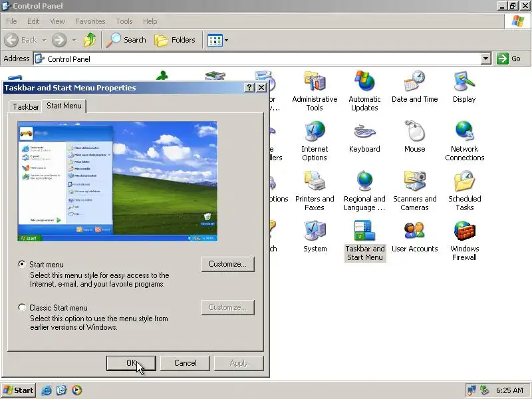Click the Back navigation button
The height and width of the screenshot is (399, 532).
pyautogui.click(x=21, y=40)
